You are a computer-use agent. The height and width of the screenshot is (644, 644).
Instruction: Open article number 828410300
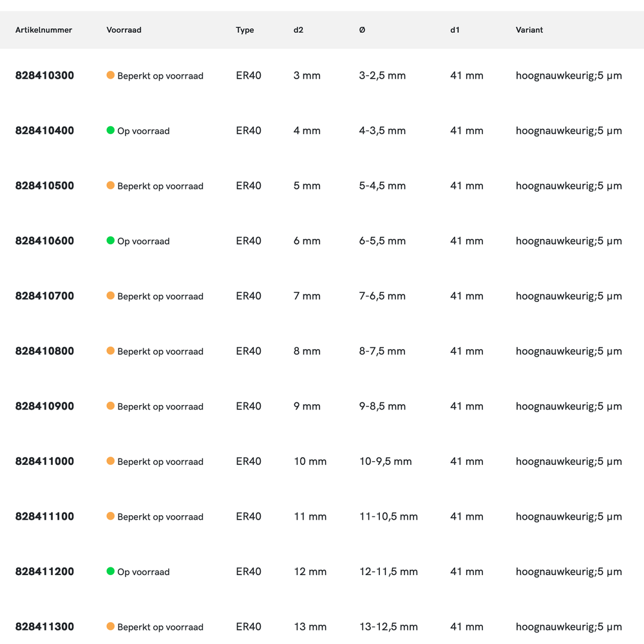pyautogui.click(x=44, y=75)
